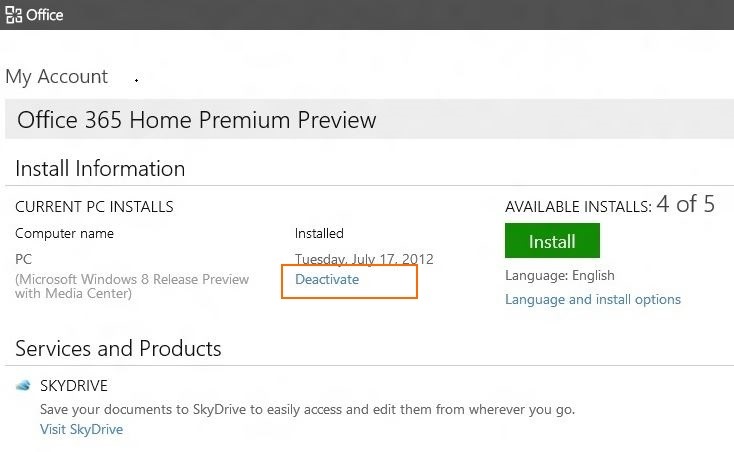Click the SKYDRIVE service title

point(73,386)
